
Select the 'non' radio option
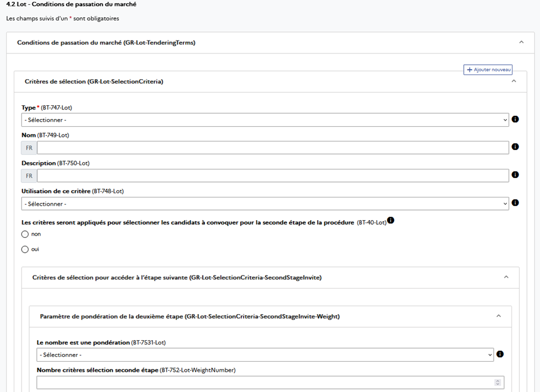click(x=25, y=234)
